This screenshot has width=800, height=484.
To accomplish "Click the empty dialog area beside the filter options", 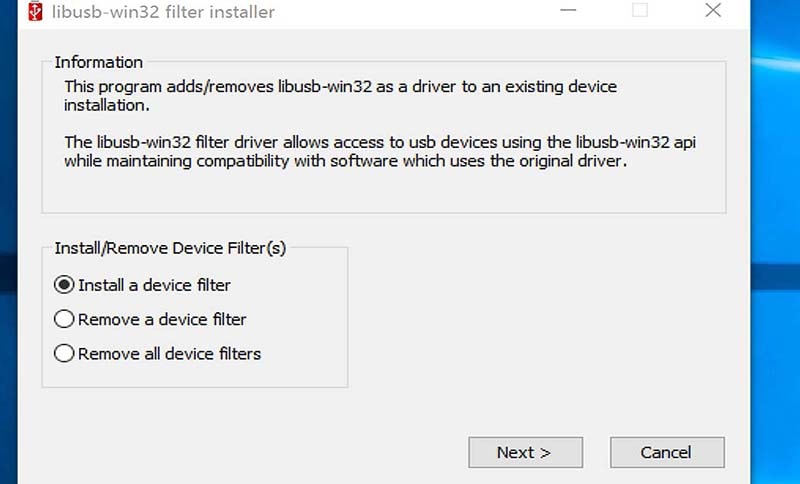I will click(536, 316).
